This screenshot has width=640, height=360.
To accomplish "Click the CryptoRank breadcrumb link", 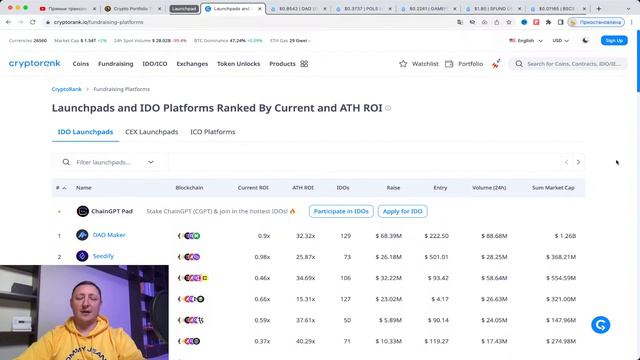I will tap(67, 89).
